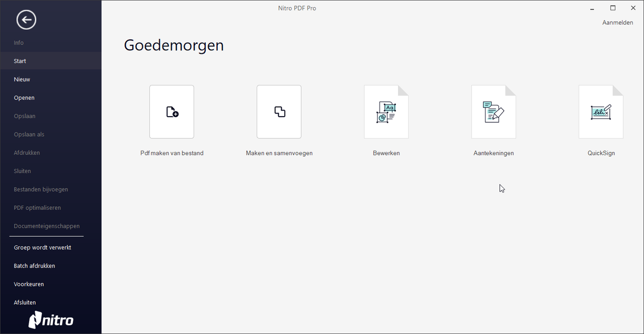The width and height of the screenshot is (644, 334).
Task: Click the Aanmelden sign-in link
Action: click(x=617, y=23)
